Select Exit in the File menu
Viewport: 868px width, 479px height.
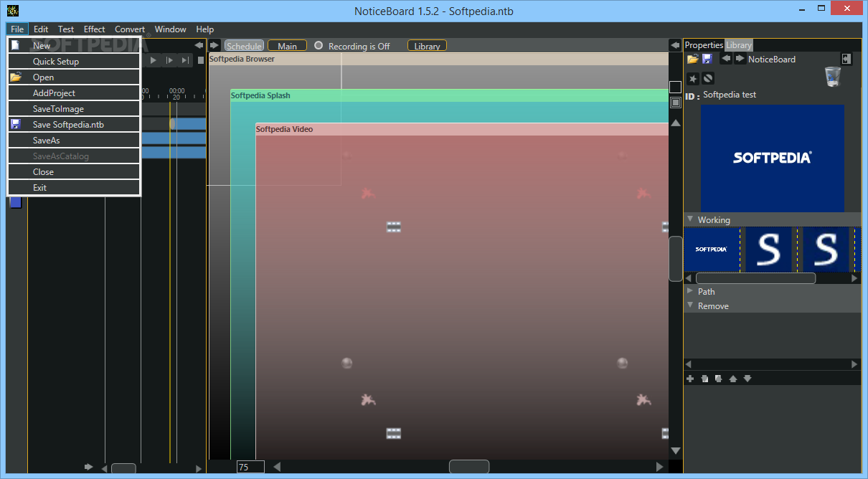point(74,187)
